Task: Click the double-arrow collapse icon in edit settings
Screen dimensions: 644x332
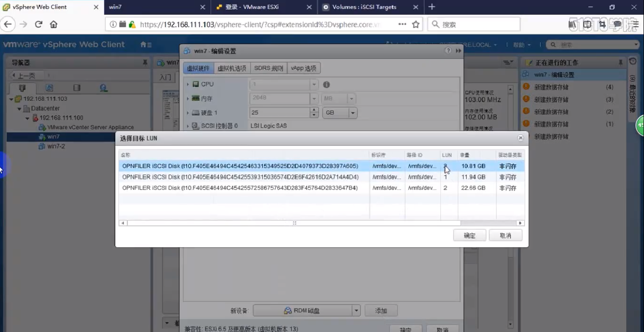Action: (x=458, y=51)
